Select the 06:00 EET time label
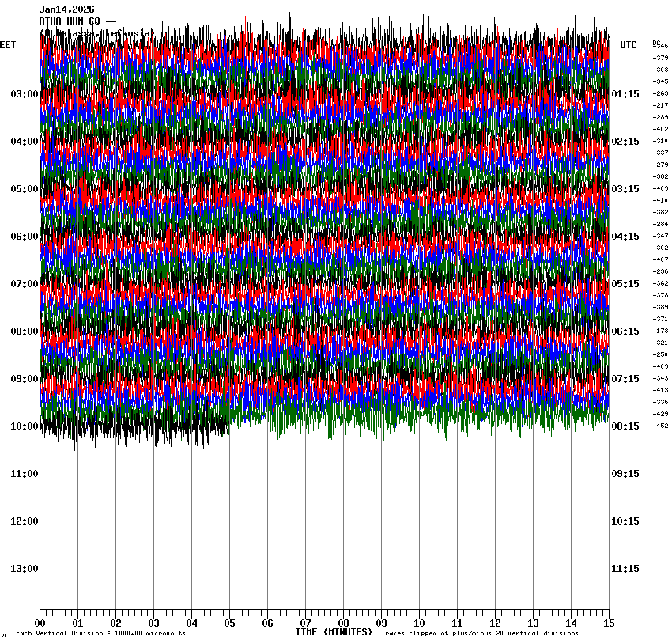The width and height of the screenshot is (672, 644). pos(24,237)
